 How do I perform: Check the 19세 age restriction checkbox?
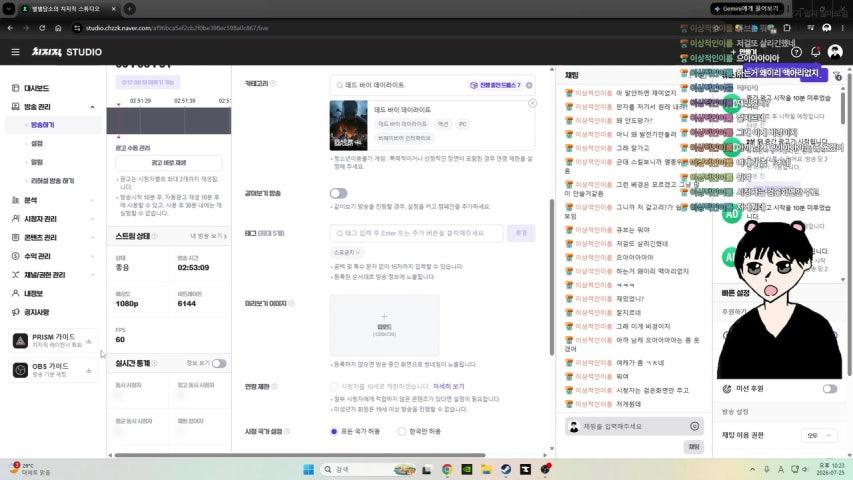(334, 386)
